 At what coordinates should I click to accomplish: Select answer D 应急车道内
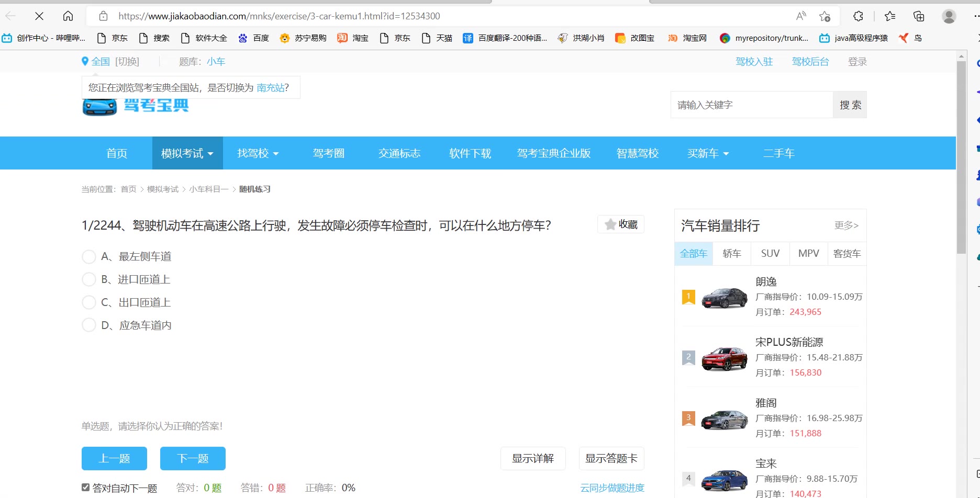(90, 325)
